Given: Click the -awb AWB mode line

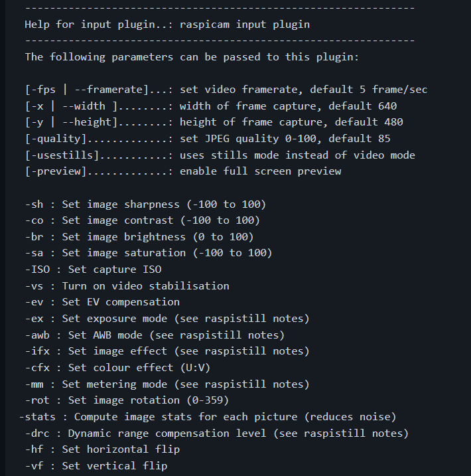Looking at the screenshot, I should [155, 335].
